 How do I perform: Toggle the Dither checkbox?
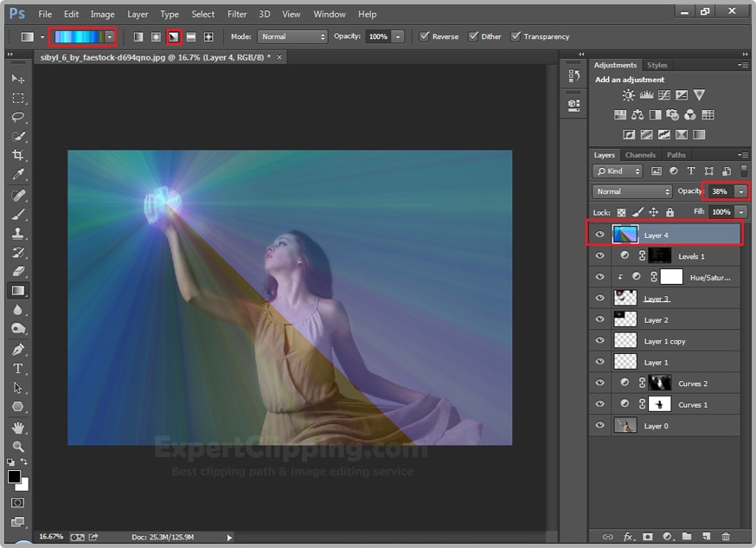click(473, 37)
